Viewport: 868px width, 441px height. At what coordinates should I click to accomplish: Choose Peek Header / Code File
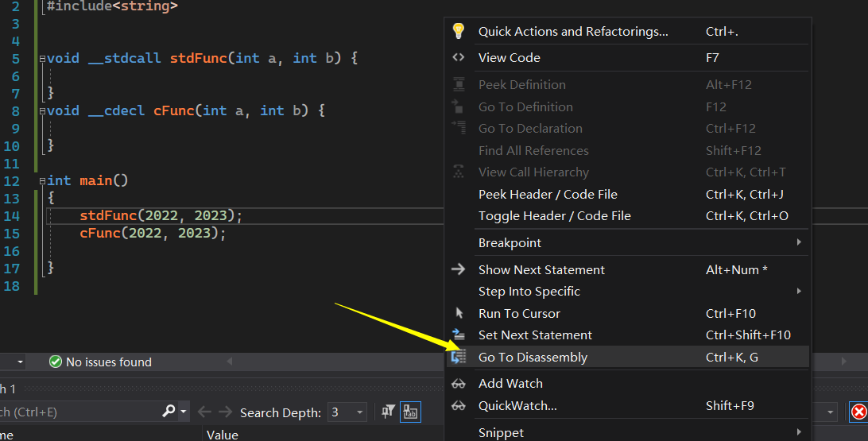point(548,194)
